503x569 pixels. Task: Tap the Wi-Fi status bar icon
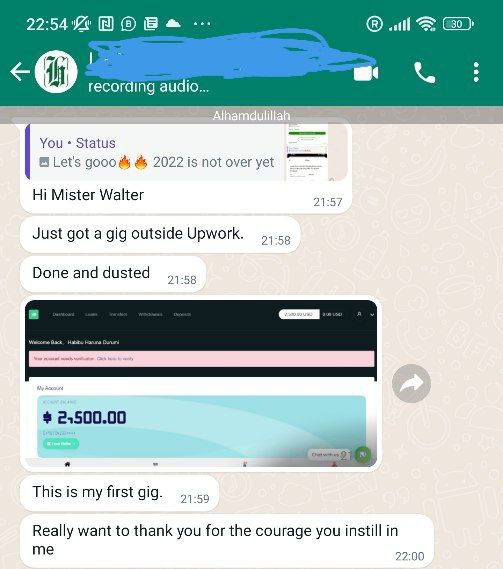426,24
